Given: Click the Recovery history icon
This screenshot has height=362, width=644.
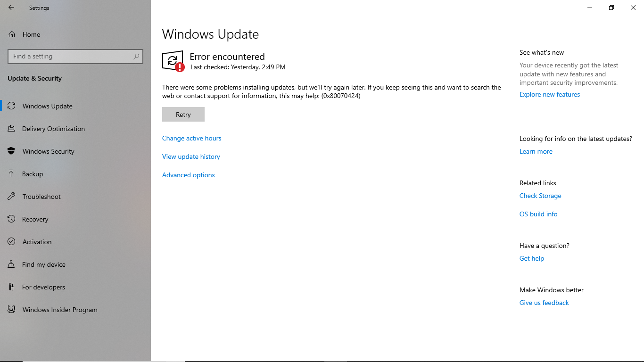Looking at the screenshot, I should pyautogui.click(x=12, y=219).
